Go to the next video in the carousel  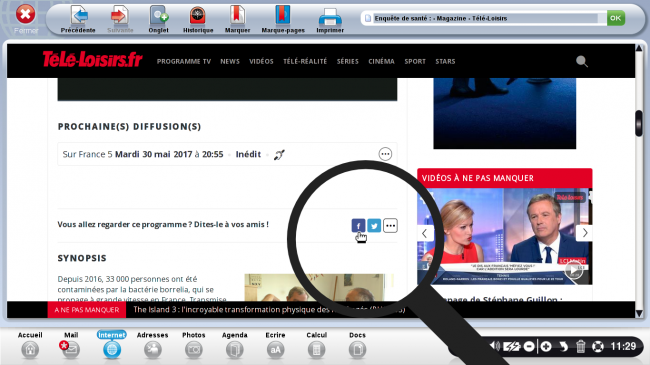[x=585, y=233]
